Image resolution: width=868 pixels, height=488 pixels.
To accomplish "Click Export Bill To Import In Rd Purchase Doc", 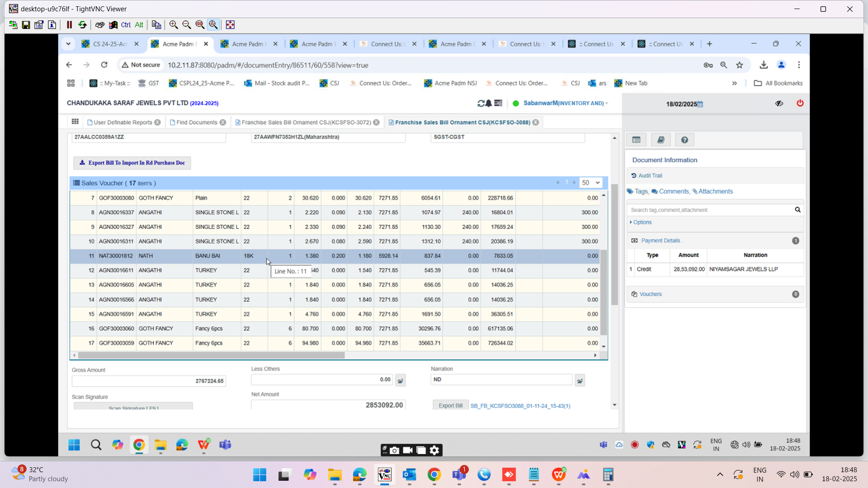I will (x=132, y=163).
